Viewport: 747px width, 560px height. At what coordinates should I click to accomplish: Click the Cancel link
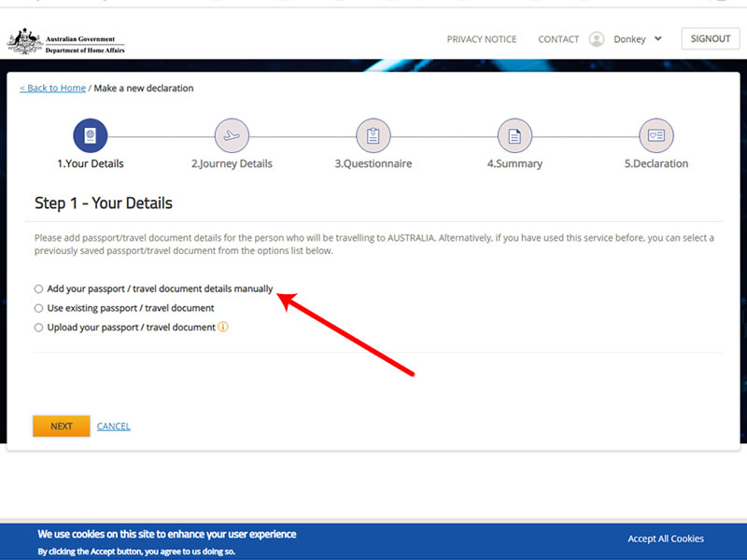(x=113, y=427)
